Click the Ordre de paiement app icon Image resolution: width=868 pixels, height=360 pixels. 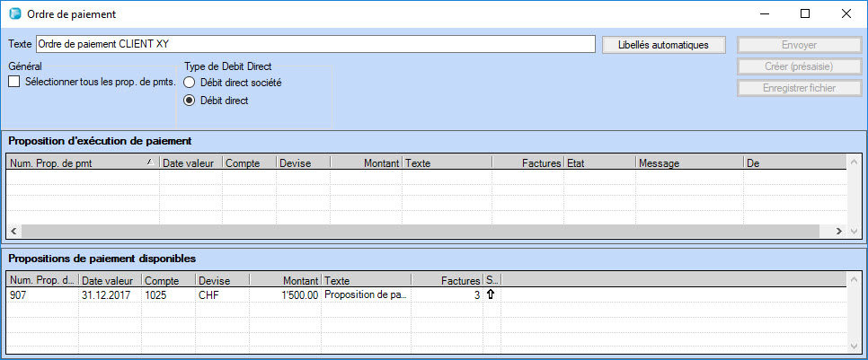[x=14, y=14]
